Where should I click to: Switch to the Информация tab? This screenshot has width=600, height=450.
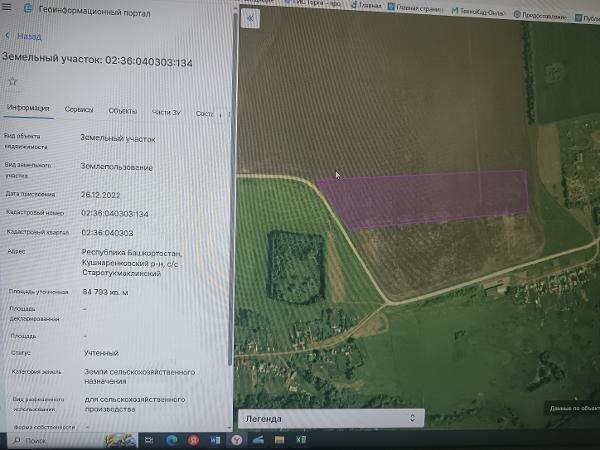click(28, 108)
